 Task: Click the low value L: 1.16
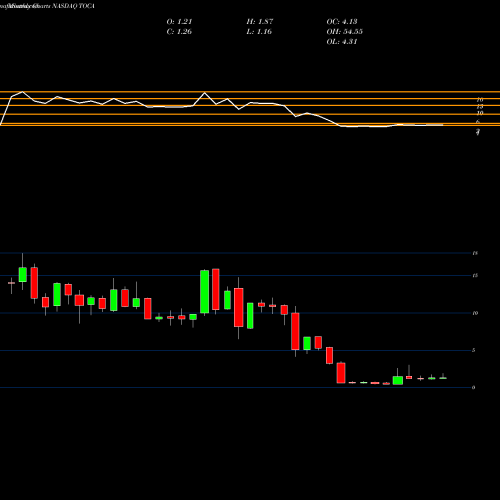(259, 32)
